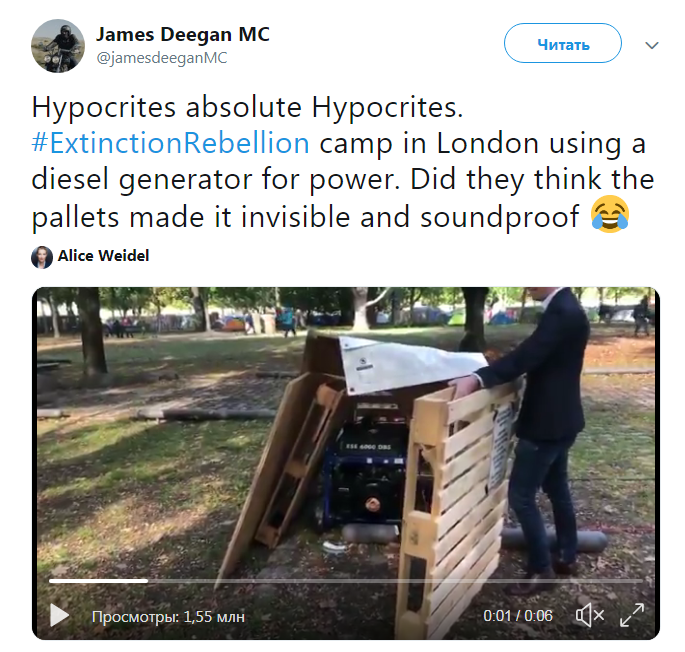The width and height of the screenshot is (685, 652).
Task: Expand the tweet options chevron
Action: (x=652, y=45)
